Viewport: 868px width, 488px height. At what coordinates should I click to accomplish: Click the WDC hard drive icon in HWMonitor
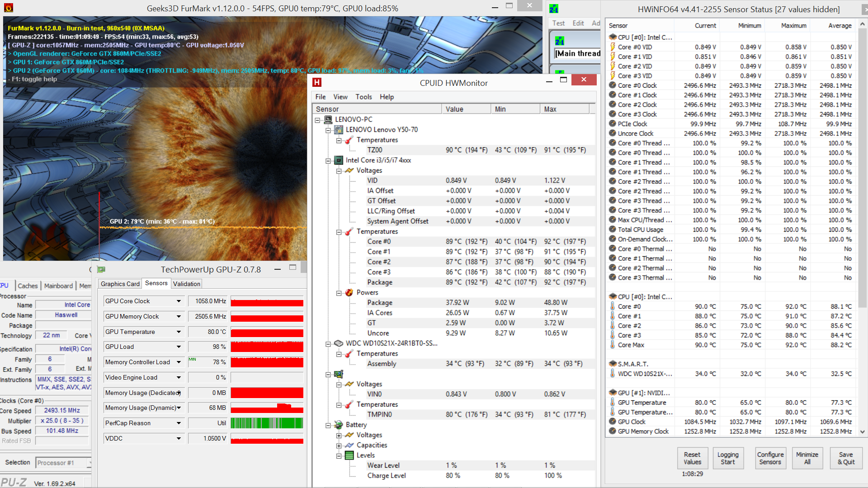click(x=339, y=343)
